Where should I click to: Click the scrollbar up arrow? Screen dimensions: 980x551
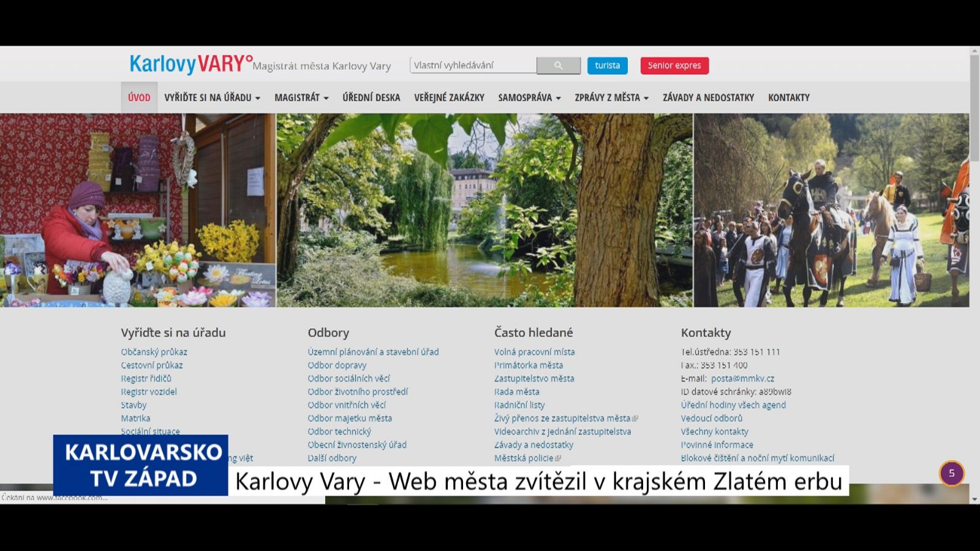coord(974,51)
